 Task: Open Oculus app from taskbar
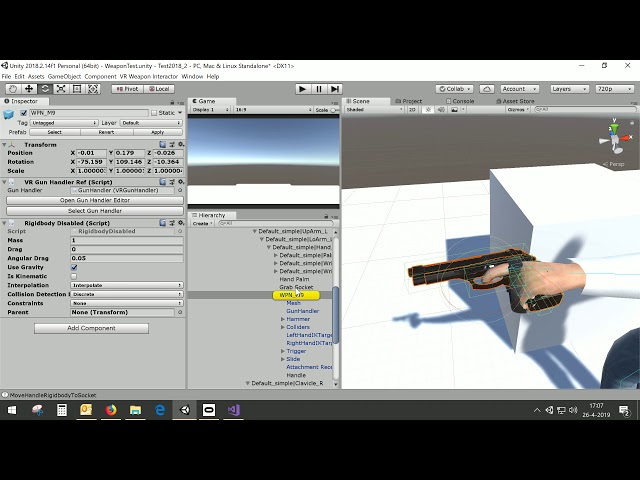pyautogui.click(x=209, y=410)
